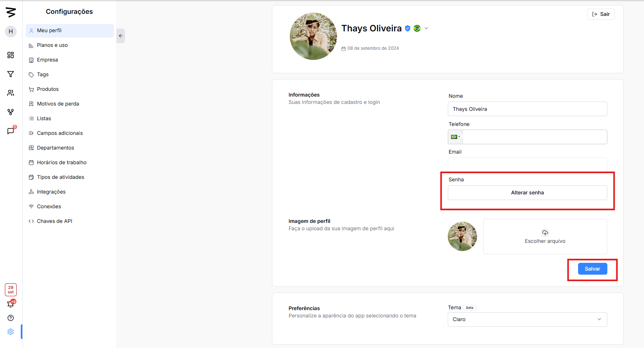Select Planos e uso in settings menu
Viewport: 644px width, 348px height.
[x=52, y=45]
